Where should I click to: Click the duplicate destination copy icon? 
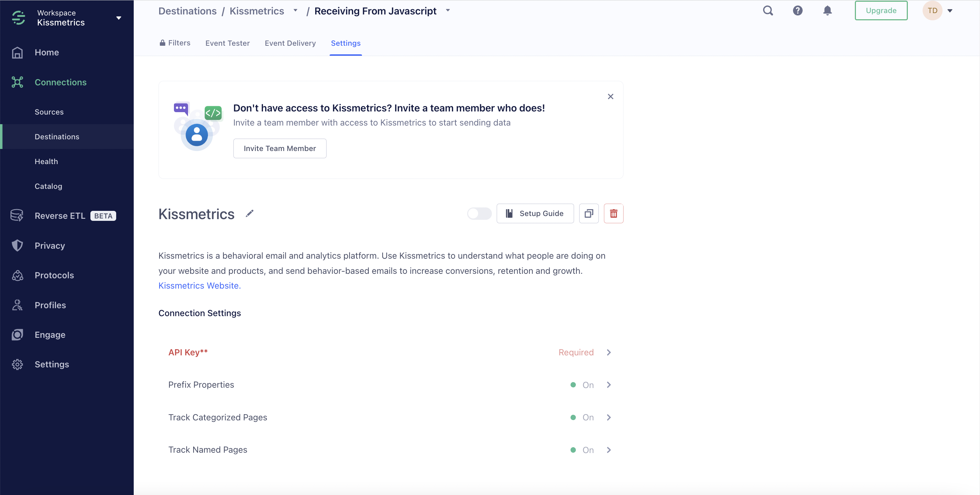[x=588, y=214]
